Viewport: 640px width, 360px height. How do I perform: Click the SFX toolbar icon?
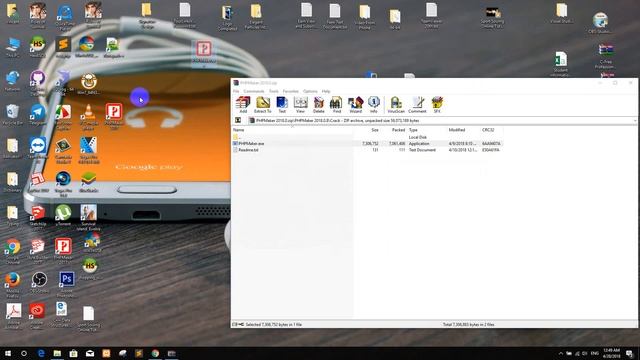click(437, 105)
